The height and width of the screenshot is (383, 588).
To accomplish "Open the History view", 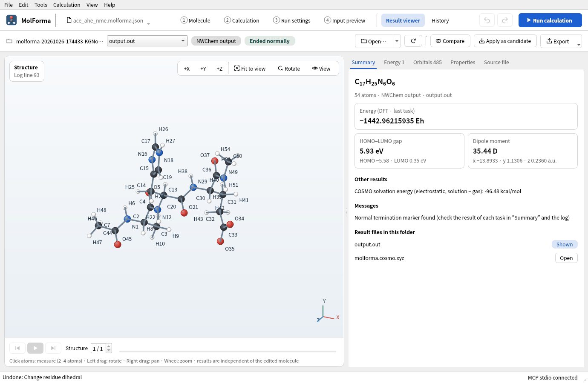I will pyautogui.click(x=440, y=20).
